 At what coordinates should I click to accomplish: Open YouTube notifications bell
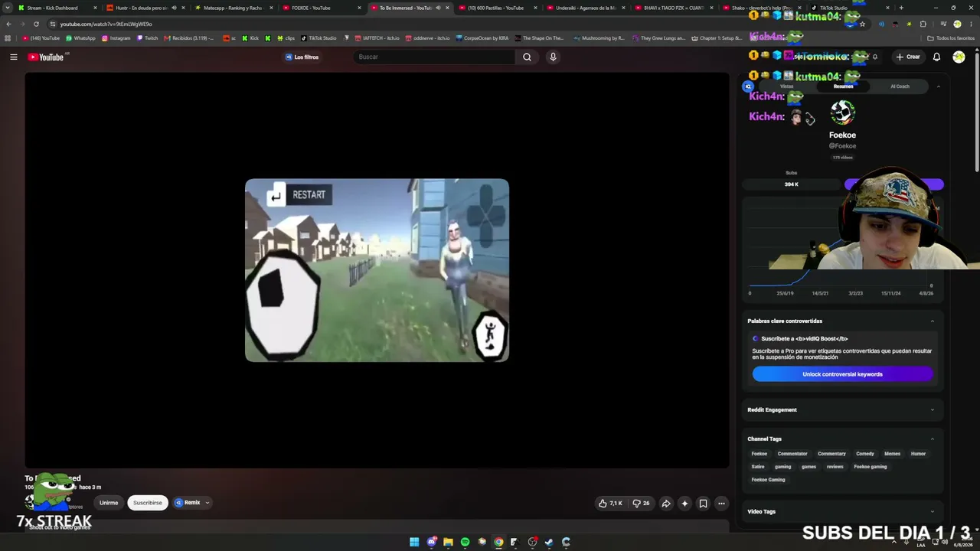coord(936,57)
